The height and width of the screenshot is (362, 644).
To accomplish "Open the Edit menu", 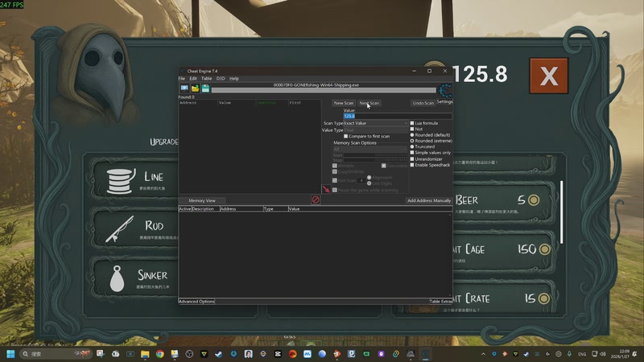I will [x=193, y=78].
